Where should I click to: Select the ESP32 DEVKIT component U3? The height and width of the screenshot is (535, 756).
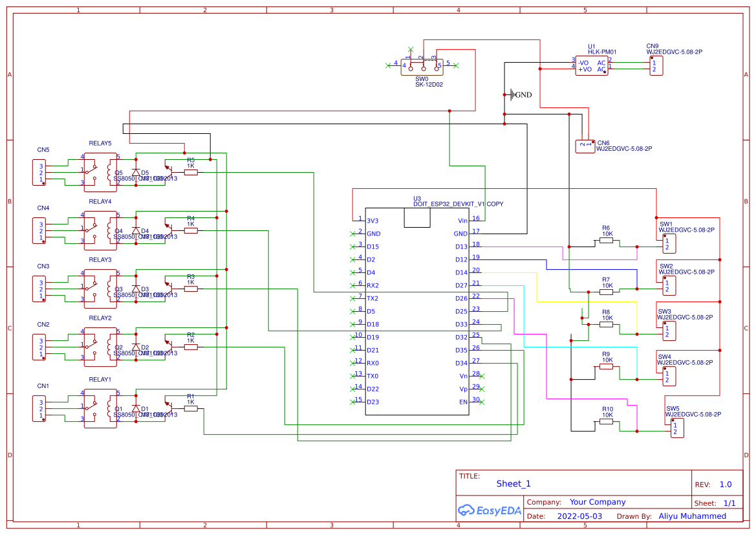click(x=417, y=311)
